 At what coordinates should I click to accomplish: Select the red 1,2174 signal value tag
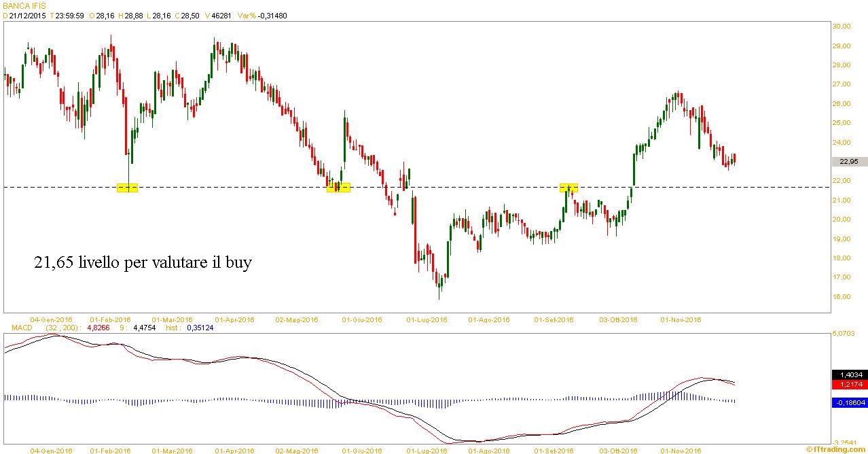(x=849, y=384)
